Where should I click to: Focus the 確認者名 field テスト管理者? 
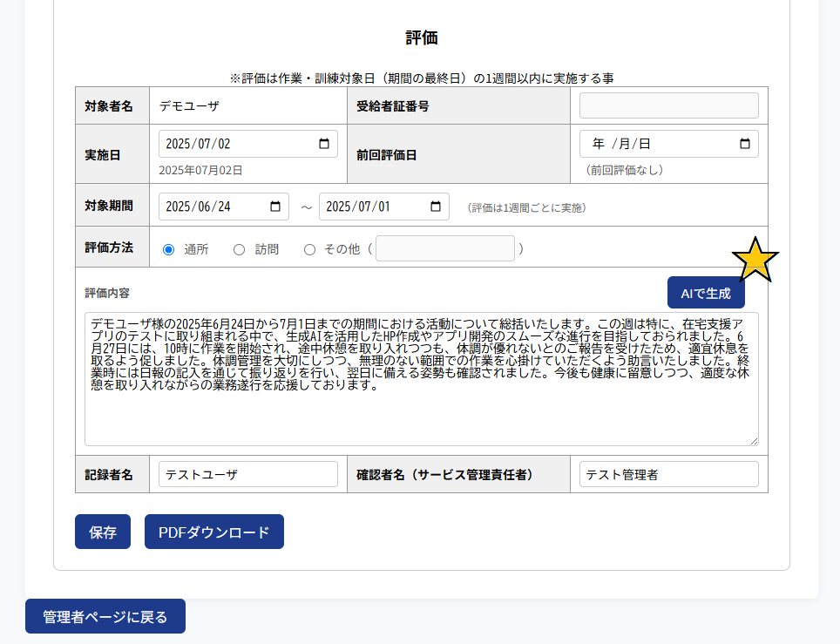point(668,474)
